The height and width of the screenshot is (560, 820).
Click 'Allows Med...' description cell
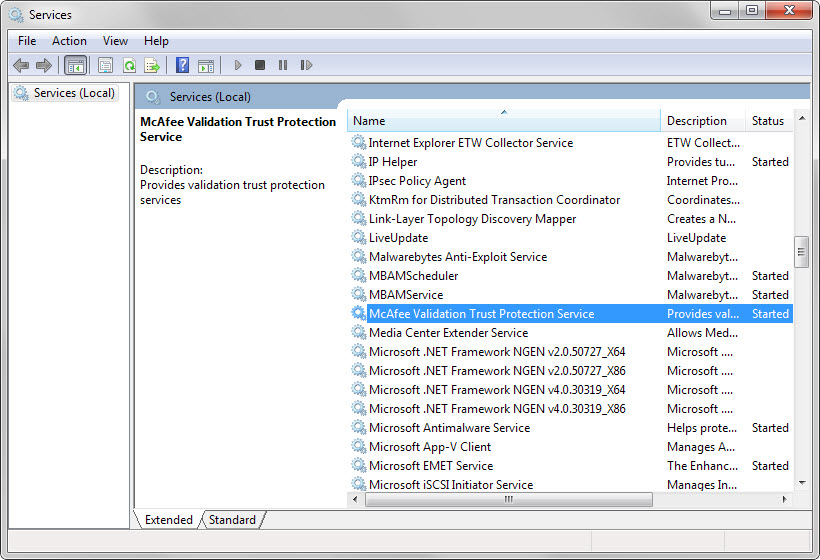pyautogui.click(x=702, y=333)
